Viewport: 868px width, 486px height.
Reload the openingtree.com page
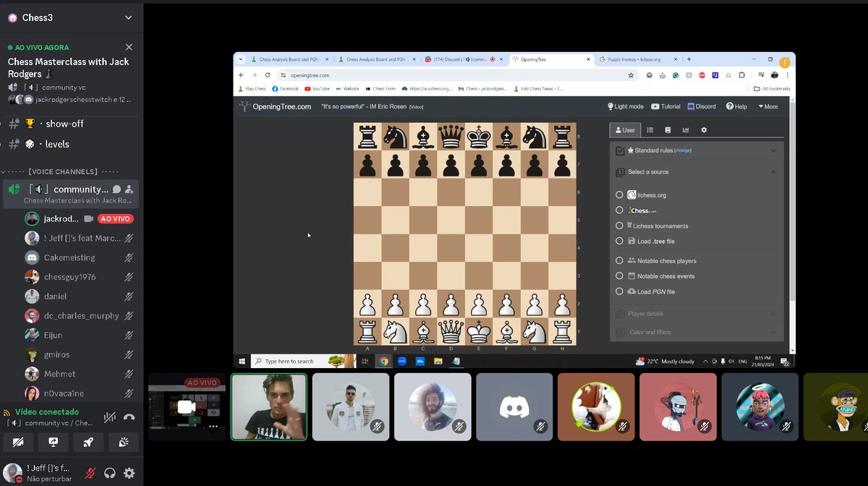(268, 75)
